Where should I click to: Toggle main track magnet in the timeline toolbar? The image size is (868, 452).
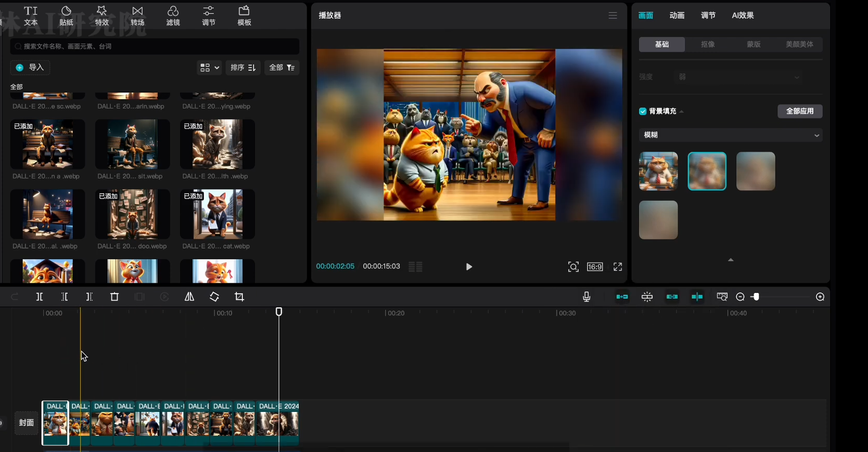tap(622, 297)
